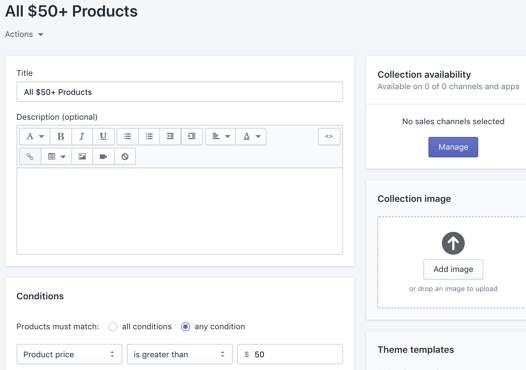
Task: Open the text color dropdown
Action: [251, 137]
